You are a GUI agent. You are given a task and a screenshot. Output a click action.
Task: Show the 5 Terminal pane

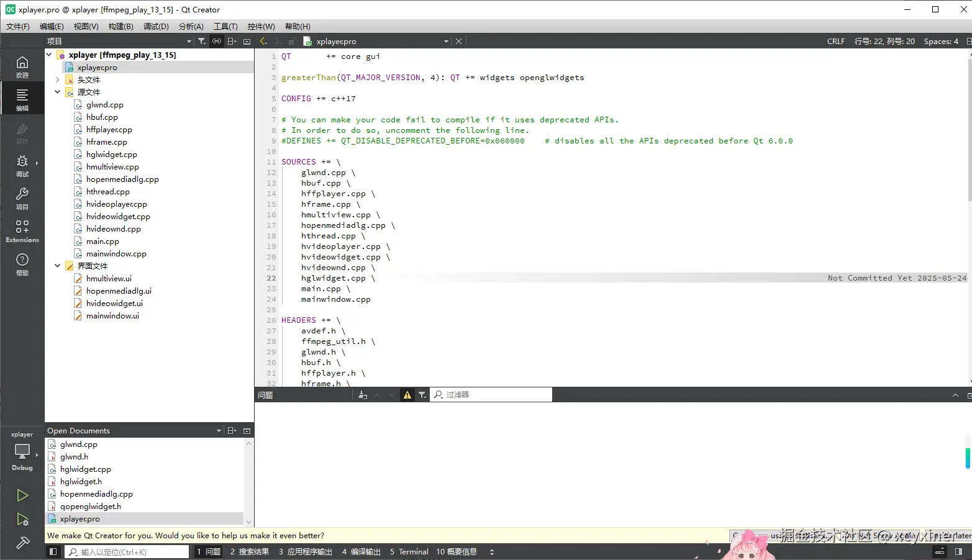409,551
